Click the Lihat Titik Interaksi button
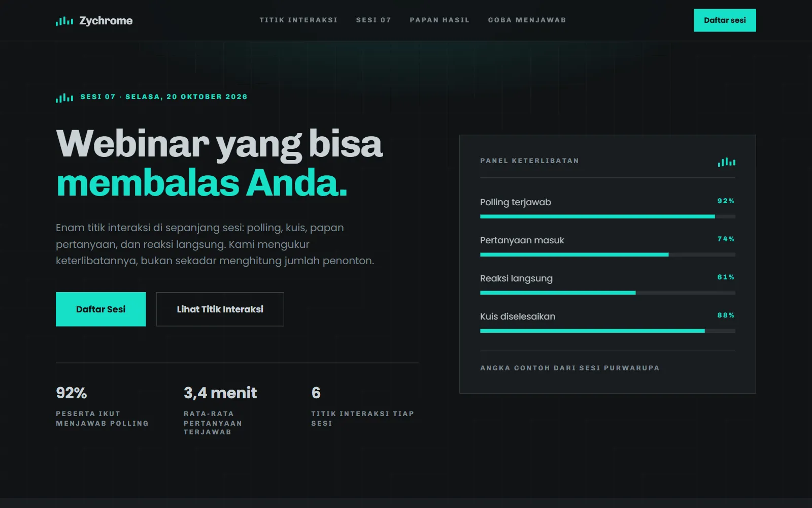Image resolution: width=812 pixels, height=508 pixels. 220,309
